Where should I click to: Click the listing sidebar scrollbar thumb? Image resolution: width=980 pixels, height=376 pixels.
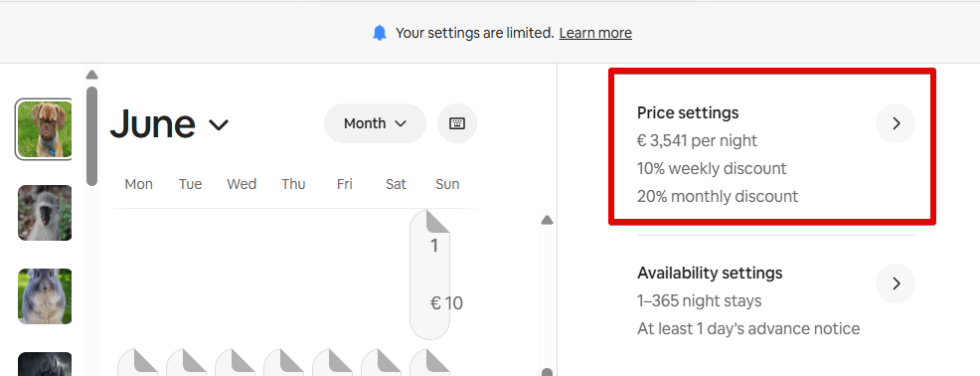pyautogui.click(x=91, y=135)
